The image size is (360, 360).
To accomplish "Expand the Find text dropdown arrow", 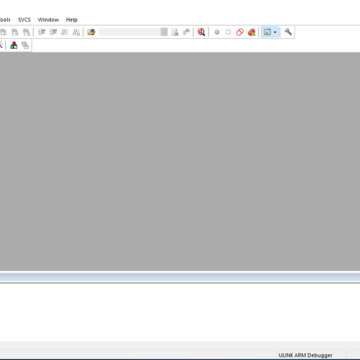I will [164, 32].
